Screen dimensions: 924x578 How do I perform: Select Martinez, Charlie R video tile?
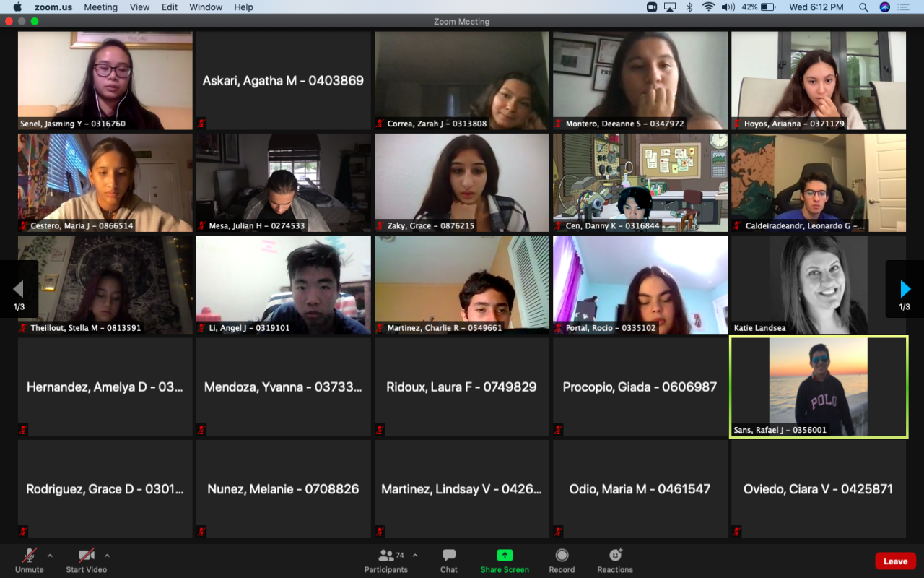[462, 285]
